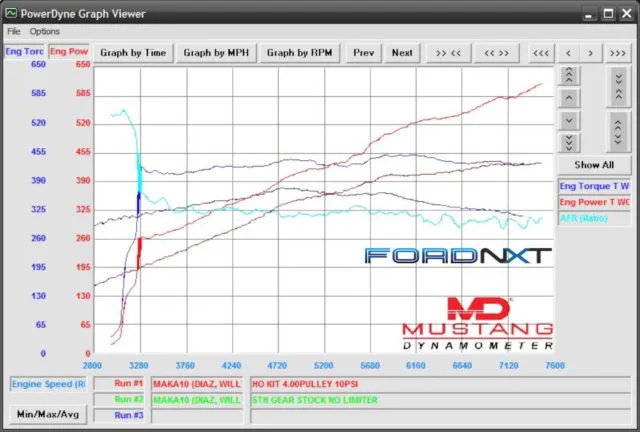Click the Show All button
Image resolution: width=640 pixels, height=432 pixels.
pos(594,165)
